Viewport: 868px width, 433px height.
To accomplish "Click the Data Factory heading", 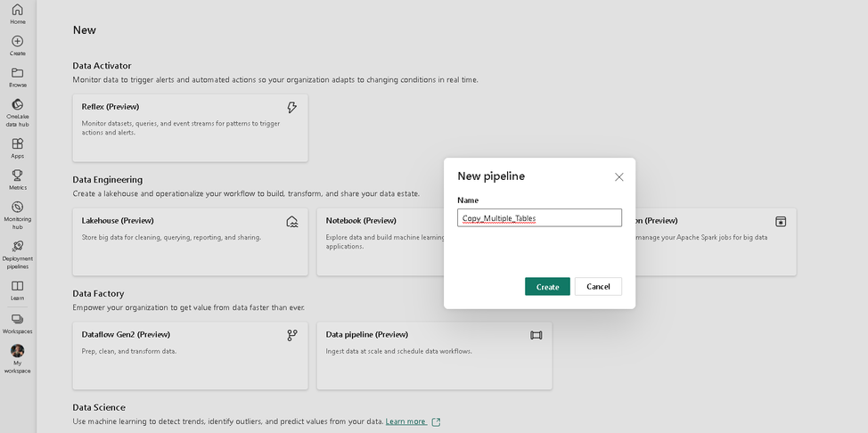I will [x=98, y=293].
